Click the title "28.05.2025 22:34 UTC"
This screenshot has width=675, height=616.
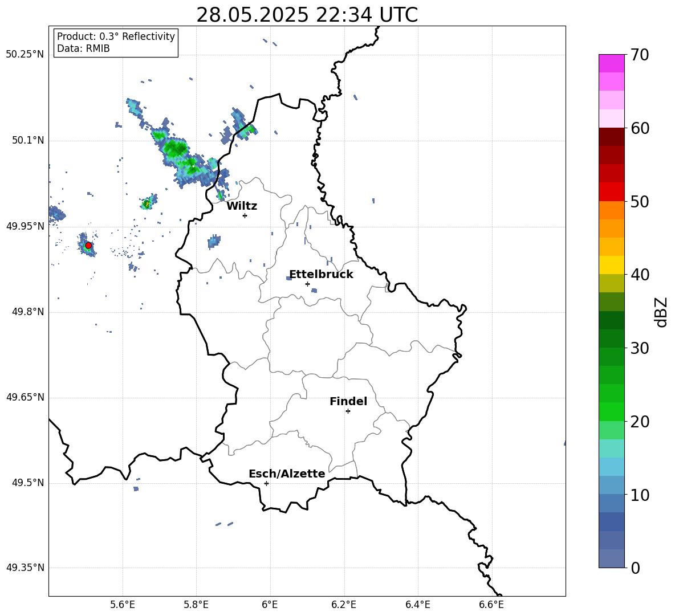(x=307, y=15)
